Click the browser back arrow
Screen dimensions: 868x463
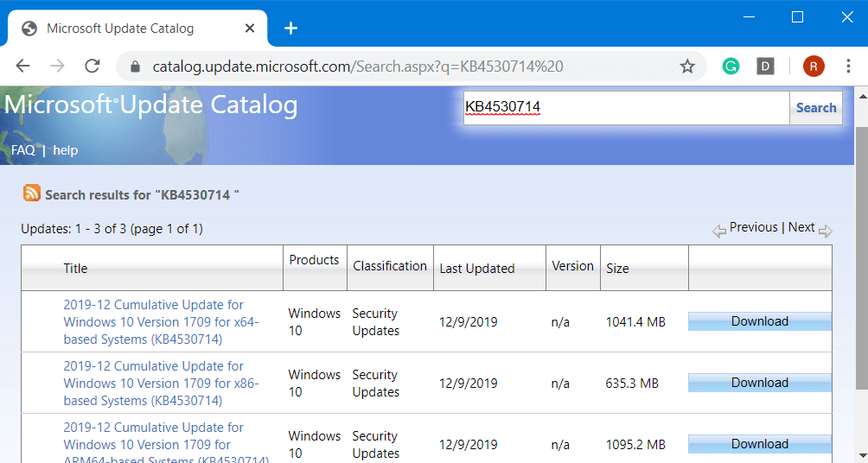tap(22, 67)
